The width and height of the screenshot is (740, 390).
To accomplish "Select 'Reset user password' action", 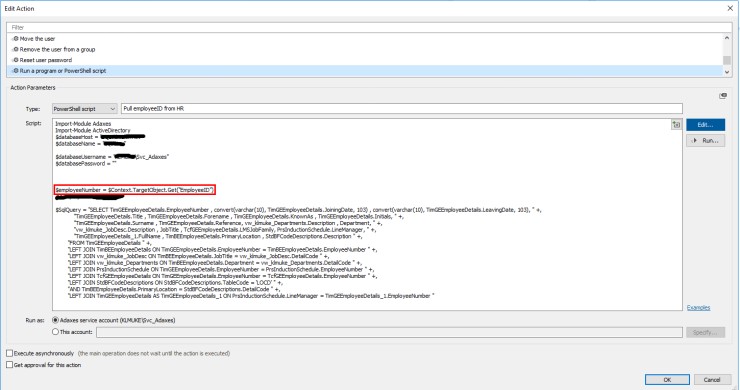I will [365, 60].
